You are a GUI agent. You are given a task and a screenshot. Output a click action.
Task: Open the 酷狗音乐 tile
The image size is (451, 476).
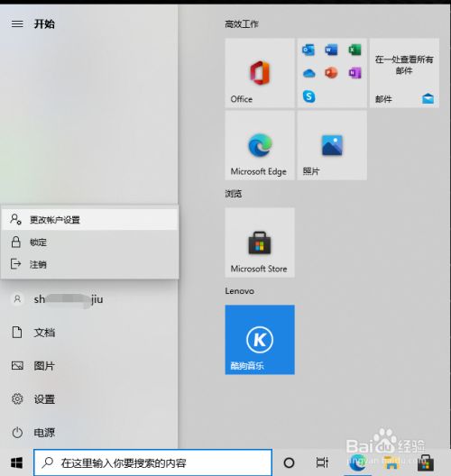[260, 340]
